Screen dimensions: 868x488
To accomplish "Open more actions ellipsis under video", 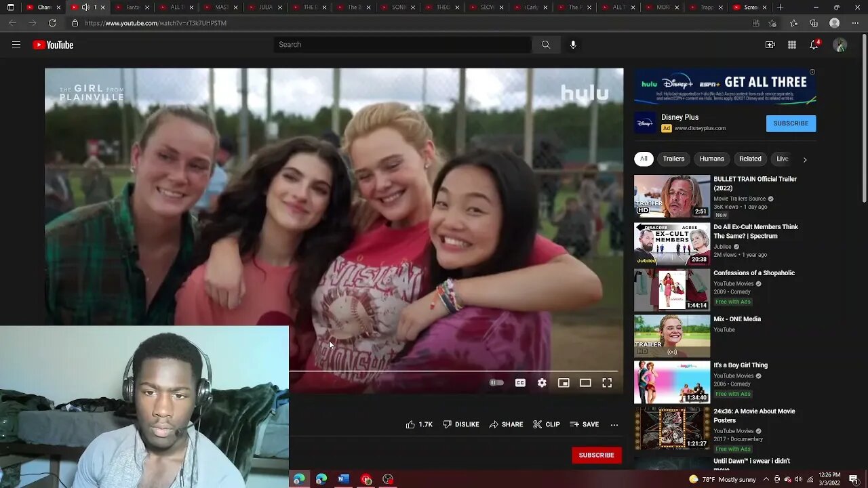I will [614, 424].
